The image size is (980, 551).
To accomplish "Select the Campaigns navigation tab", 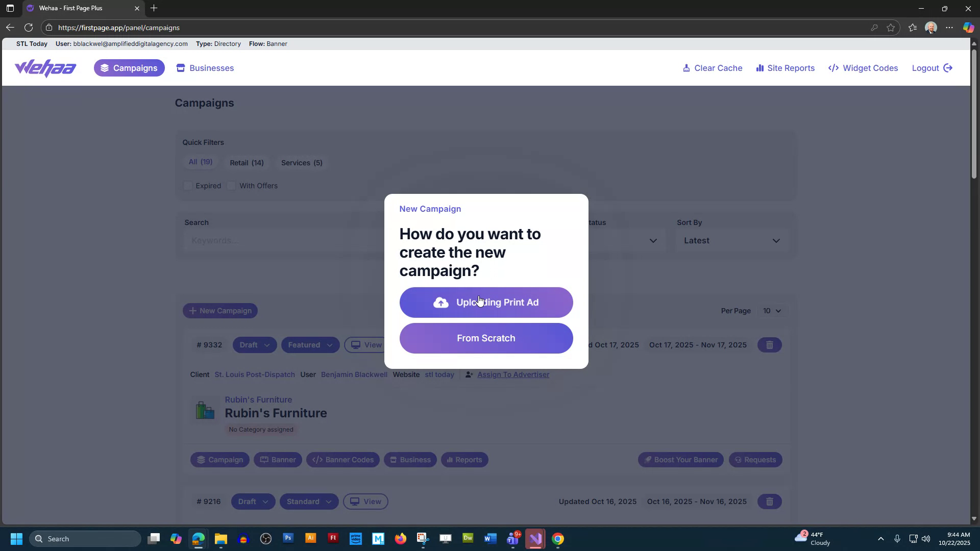I will (129, 68).
